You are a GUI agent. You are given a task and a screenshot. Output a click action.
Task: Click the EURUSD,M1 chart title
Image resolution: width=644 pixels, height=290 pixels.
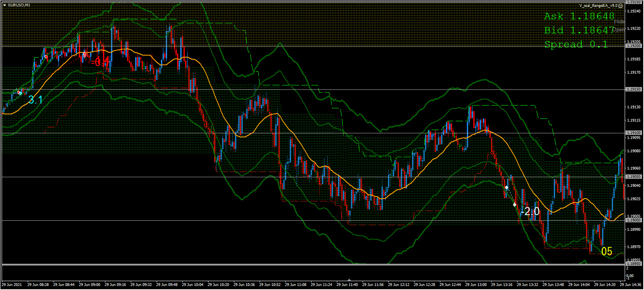[19, 5]
